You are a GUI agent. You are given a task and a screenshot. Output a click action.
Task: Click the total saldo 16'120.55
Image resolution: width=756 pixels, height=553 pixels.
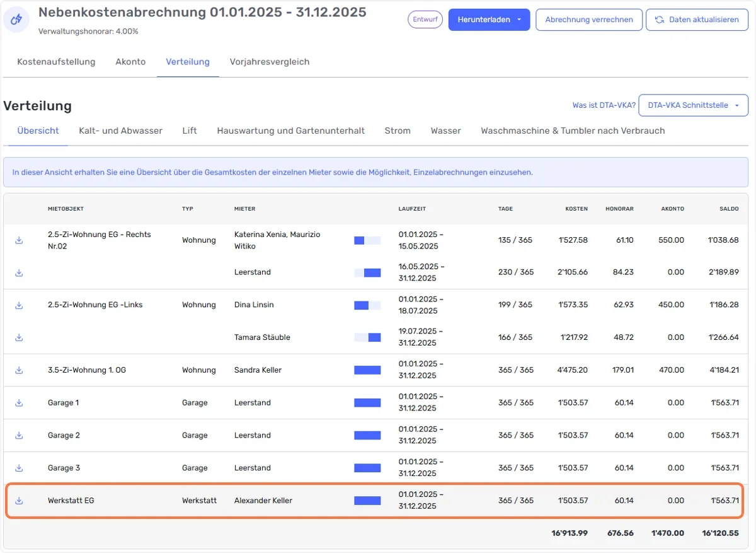[721, 533]
